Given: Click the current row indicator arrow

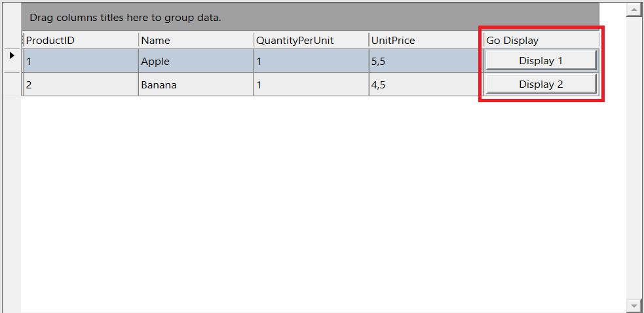Looking at the screenshot, I should [x=12, y=56].
